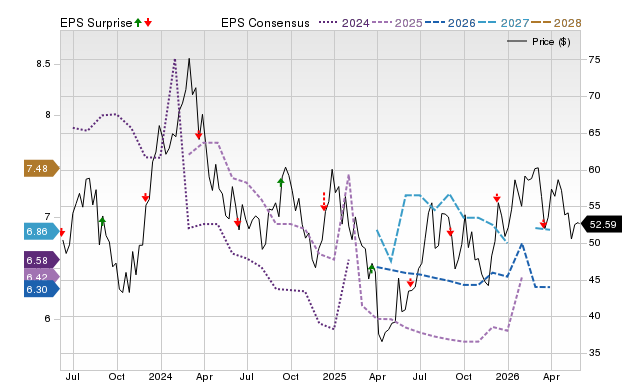640x382 pixels.
Task: Click the Oct label preceding 2026 on time axis
Action: coord(464,376)
